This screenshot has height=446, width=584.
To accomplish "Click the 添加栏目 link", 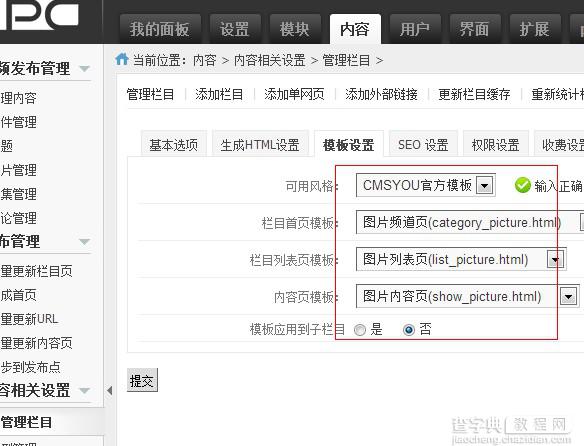I will [219, 95].
